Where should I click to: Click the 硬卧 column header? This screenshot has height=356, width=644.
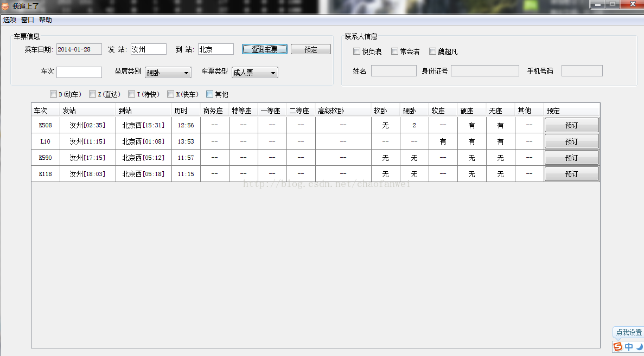[x=415, y=111]
